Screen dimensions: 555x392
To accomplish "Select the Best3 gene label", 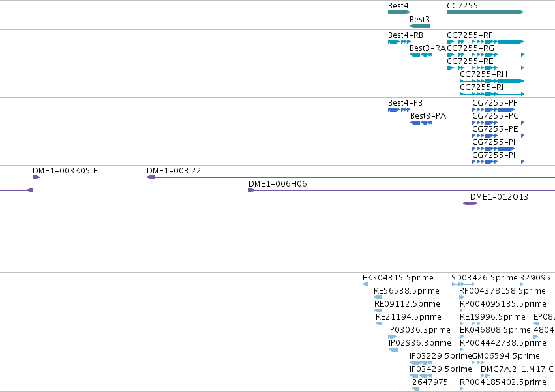I will click(419, 19).
